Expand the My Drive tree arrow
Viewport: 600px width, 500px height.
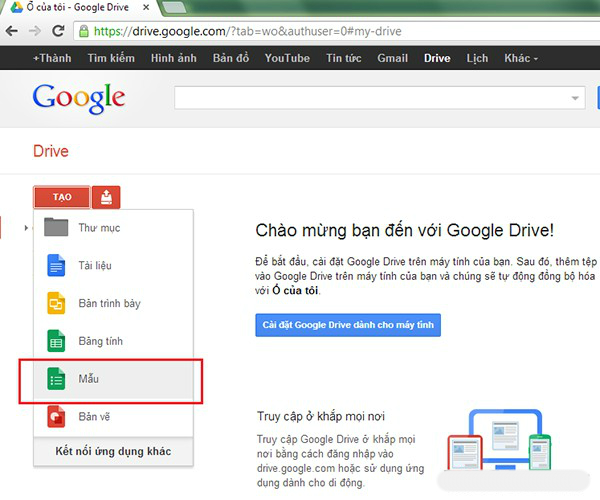(x=26, y=228)
